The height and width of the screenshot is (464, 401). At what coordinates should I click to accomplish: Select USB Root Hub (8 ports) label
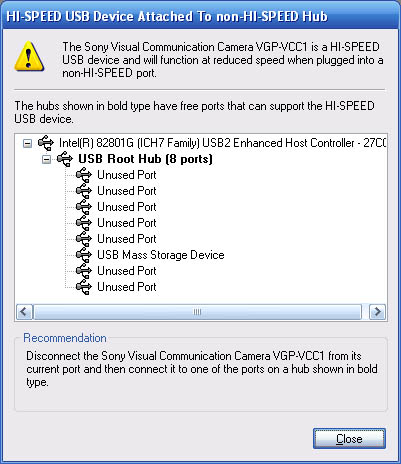(145, 159)
